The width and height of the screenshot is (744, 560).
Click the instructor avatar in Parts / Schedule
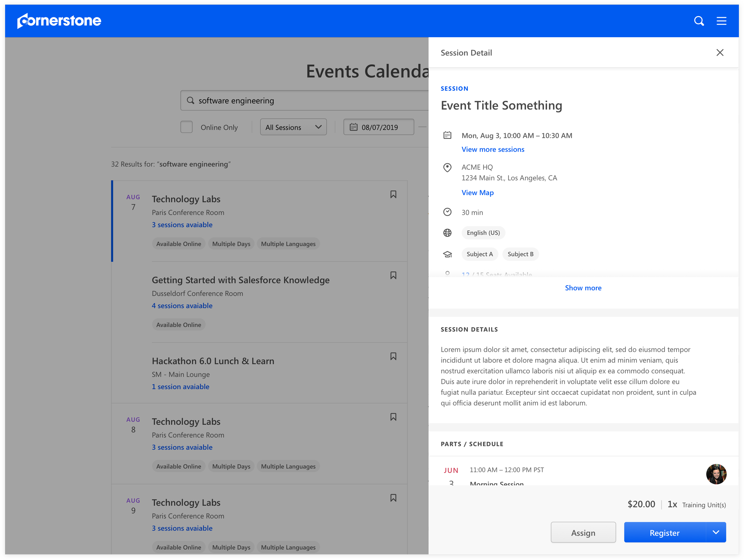(x=716, y=474)
